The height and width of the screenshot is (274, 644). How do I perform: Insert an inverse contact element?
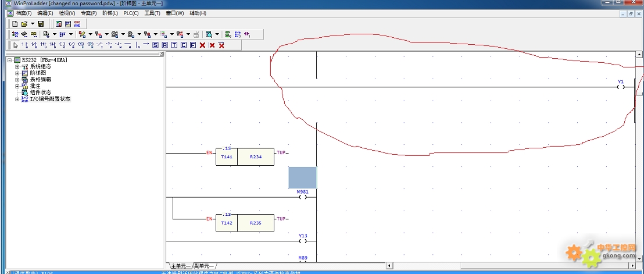[x=99, y=45]
